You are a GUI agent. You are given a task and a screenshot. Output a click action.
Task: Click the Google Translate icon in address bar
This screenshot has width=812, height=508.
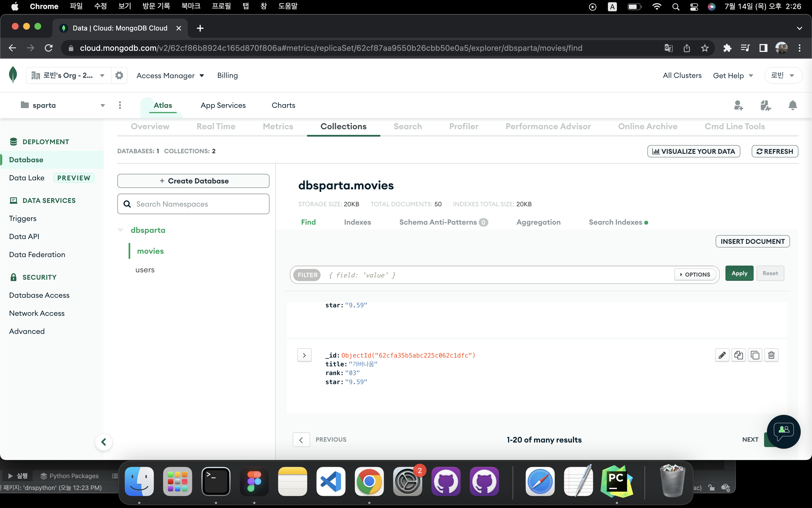coord(668,48)
